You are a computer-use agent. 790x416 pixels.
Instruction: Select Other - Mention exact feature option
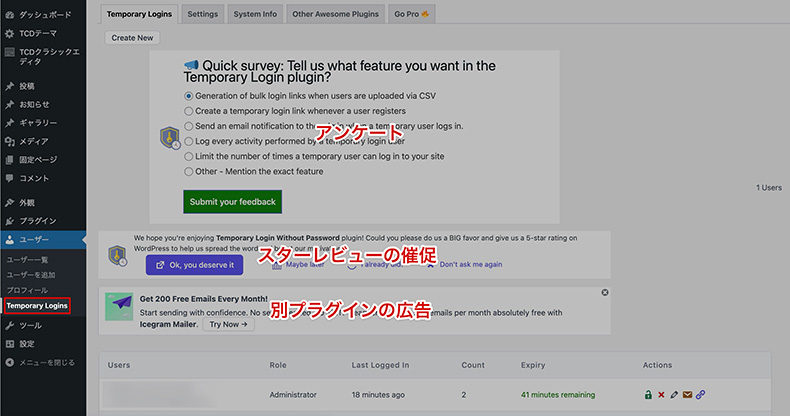click(188, 171)
